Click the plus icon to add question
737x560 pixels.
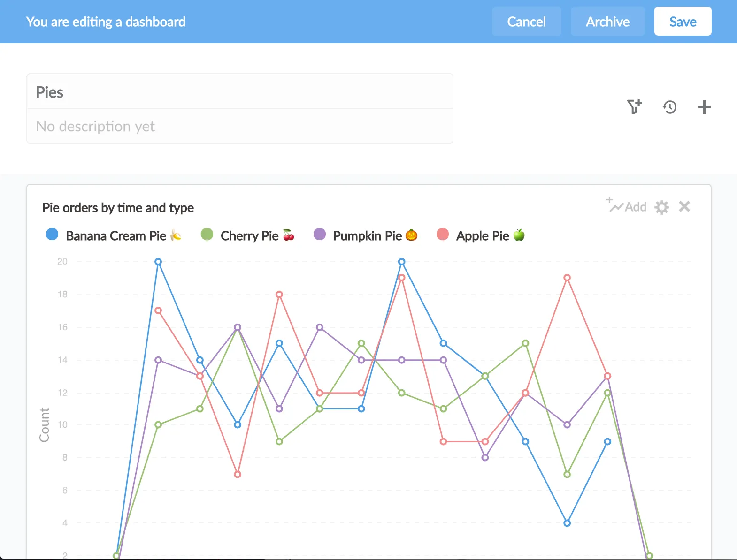[704, 107]
